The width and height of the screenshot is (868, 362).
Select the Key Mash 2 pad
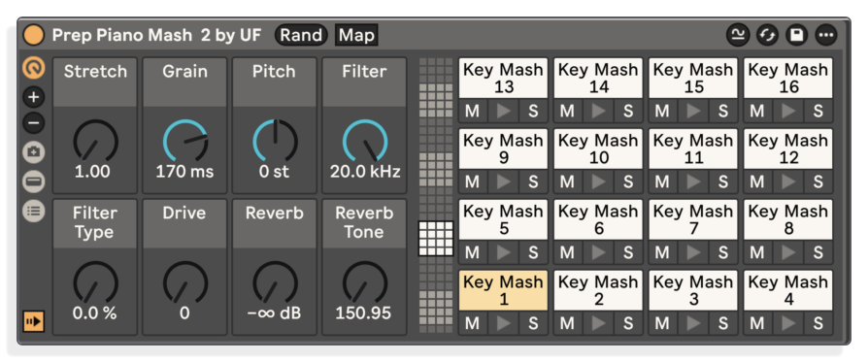pyautogui.click(x=598, y=290)
